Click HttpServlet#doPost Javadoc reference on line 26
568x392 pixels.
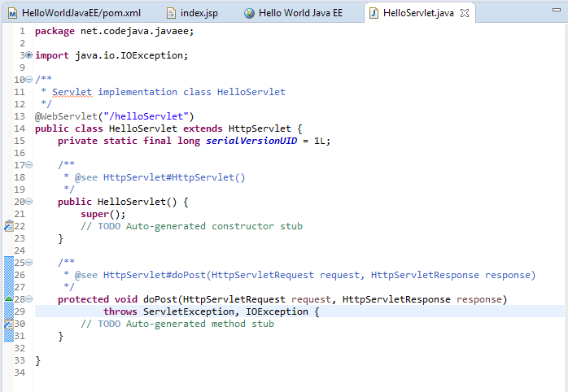[319, 275]
